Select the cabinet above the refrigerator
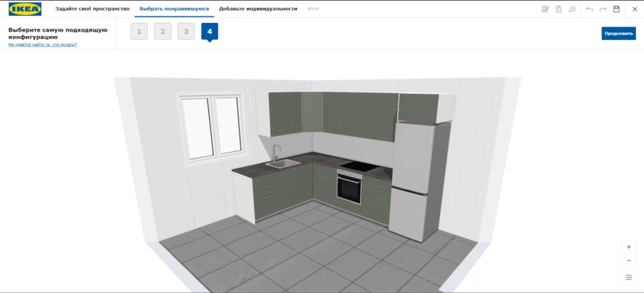The width and height of the screenshot is (644, 293). pyautogui.click(x=426, y=107)
